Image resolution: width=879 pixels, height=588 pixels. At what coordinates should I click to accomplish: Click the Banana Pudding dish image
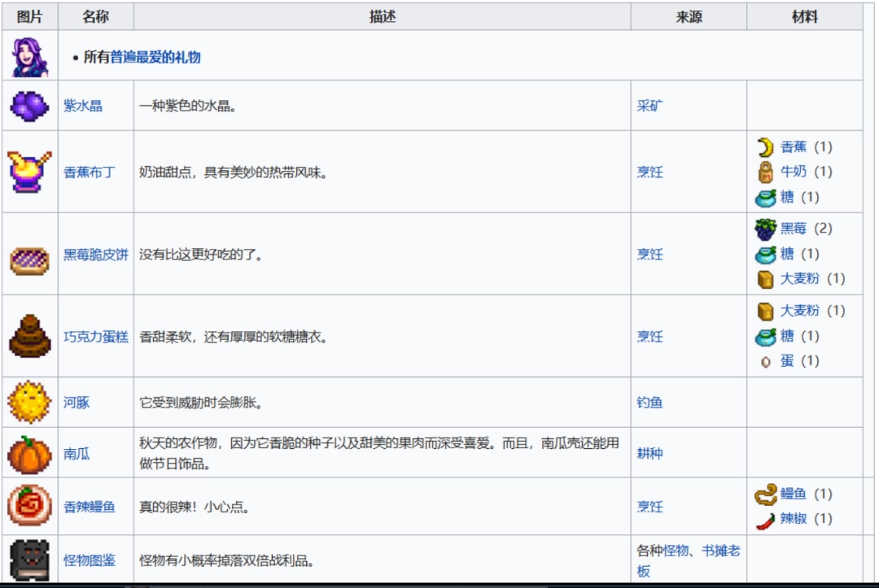point(30,172)
